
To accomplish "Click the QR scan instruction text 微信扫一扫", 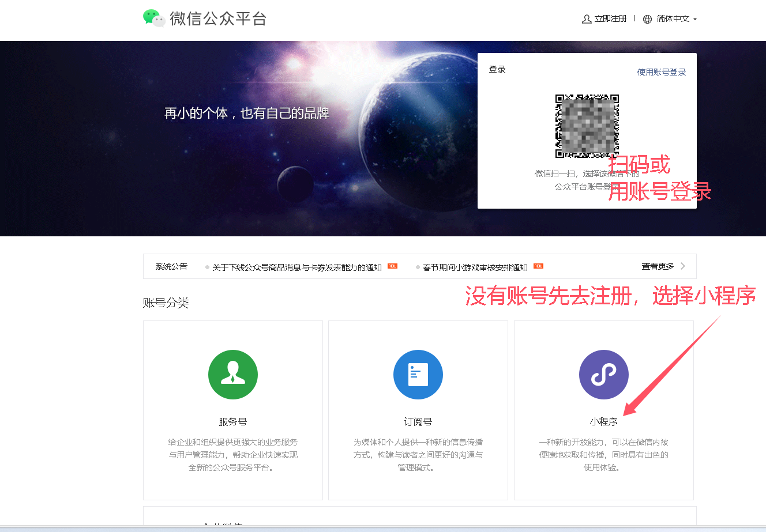I will tap(587, 180).
